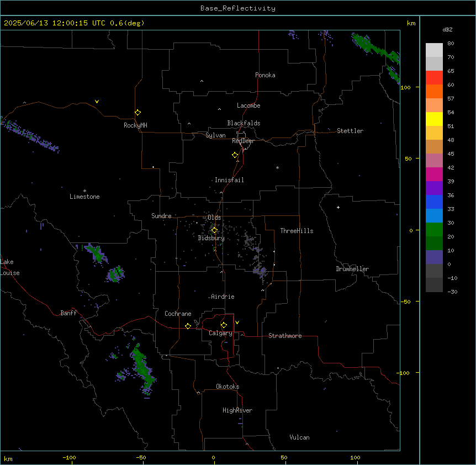Screen dimensions: 476x465
Task: Click the magenta 39 dBZ color swatch
Action: [x=434, y=174]
